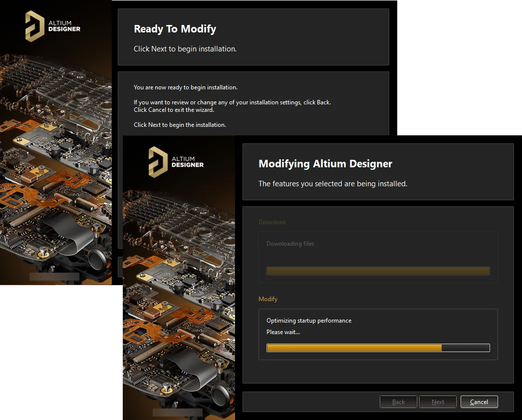The width and height of the screenshot is (522, 420).
Task: Click 'You are now ready to begin installation.' text
Action: pos(186,87)
